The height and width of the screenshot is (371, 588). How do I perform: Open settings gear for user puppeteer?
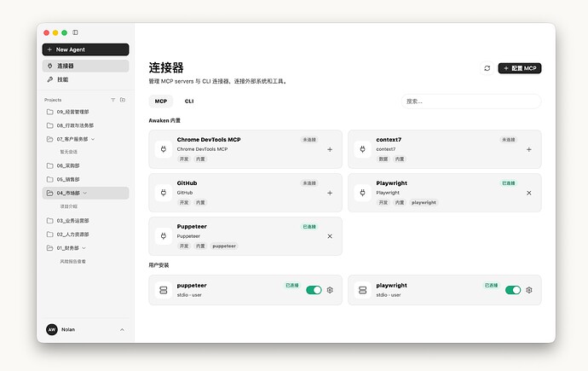click(x=330, y=290)
